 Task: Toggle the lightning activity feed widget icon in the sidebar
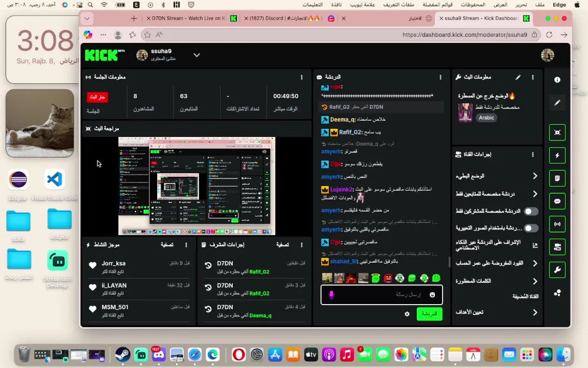(557, 155)
